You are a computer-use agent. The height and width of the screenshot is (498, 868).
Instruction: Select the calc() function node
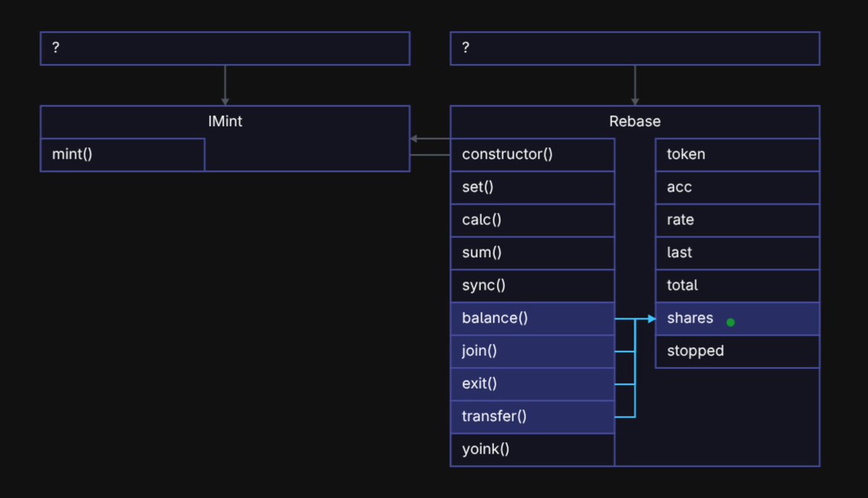click(532, 220)
